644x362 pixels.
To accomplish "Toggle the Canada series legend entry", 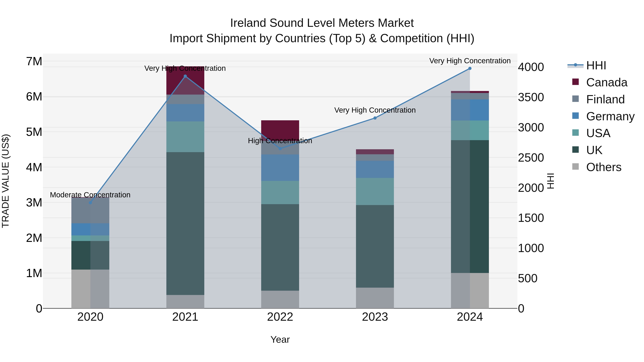I will click(599, 82).
